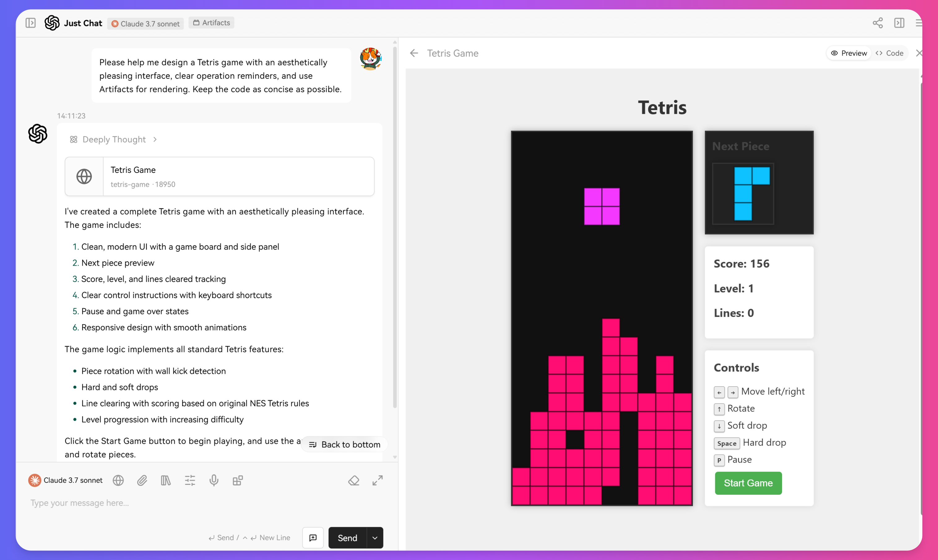This screenshot has width=938, height=560.
Task: Open Send options dropdown arrow
Action: click(x=375, y=538)
